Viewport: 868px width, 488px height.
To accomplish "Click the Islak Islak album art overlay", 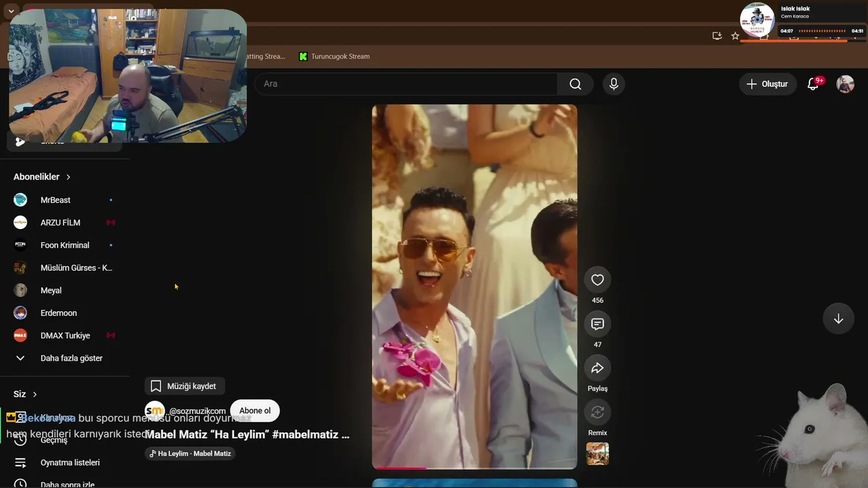I will [757, 20].
